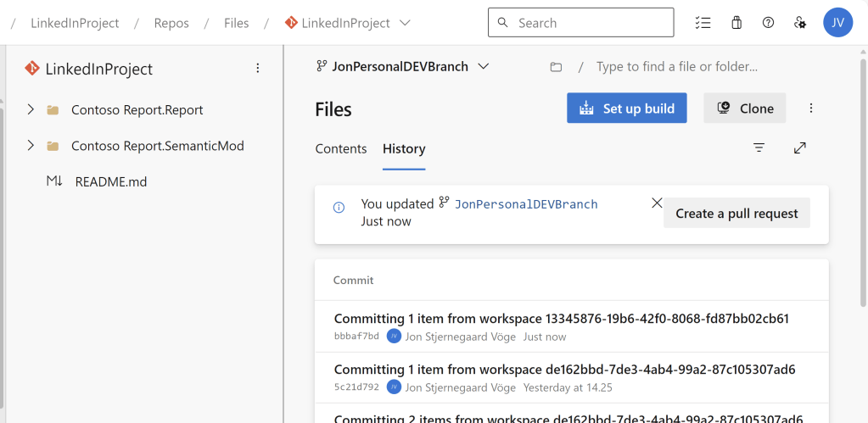This screenshot has width=868, height=423.
Task: Open the filter history icon
Action: point(759,148)
